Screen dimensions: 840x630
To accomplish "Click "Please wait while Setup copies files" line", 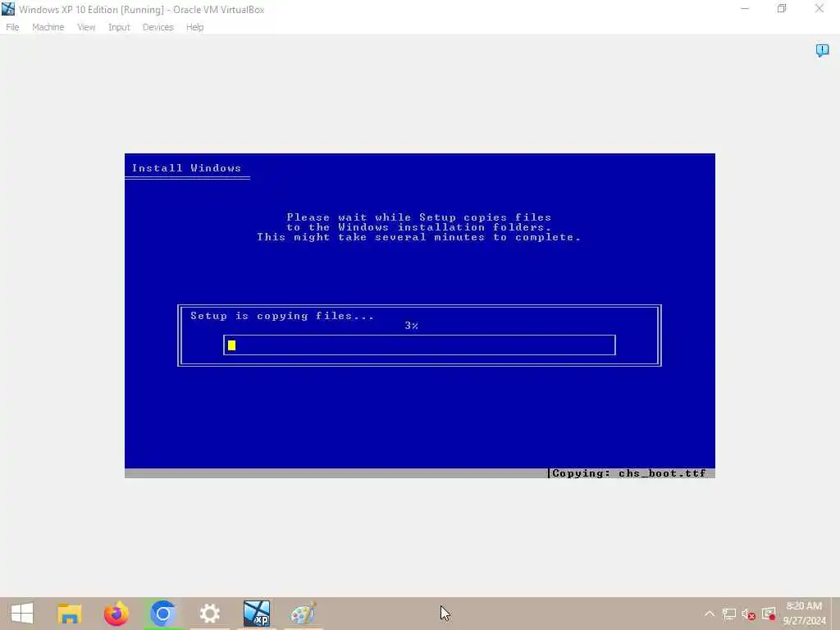I will [419, 217].
